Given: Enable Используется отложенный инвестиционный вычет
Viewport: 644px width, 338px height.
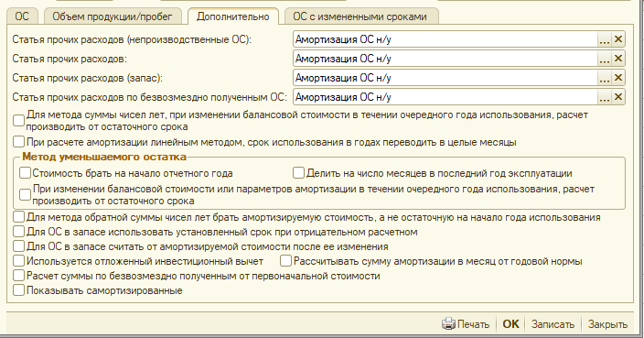Looking at the screenshot, I should point(18,261).
